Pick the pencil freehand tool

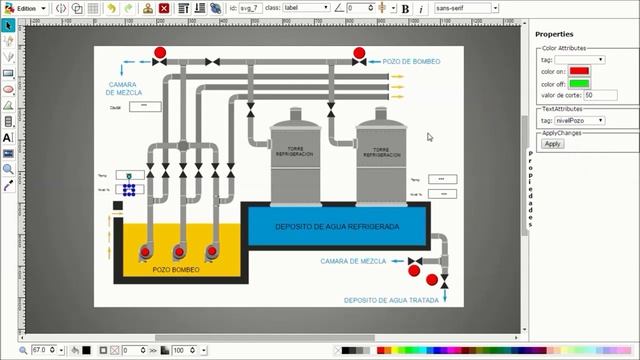(8, 41)
